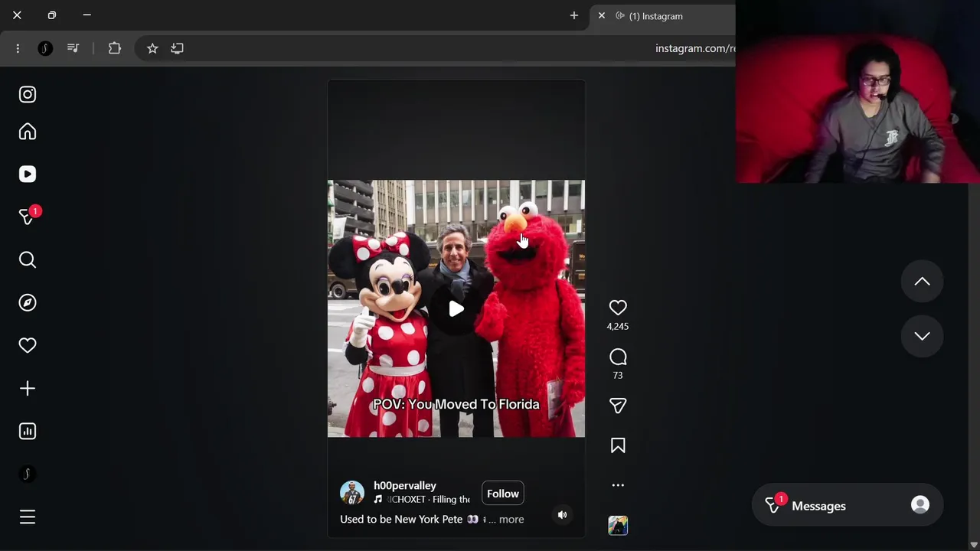Open the Explore compass icon
Image resolution: width=980 pixels, height=551 pixels.
point(28,303)
